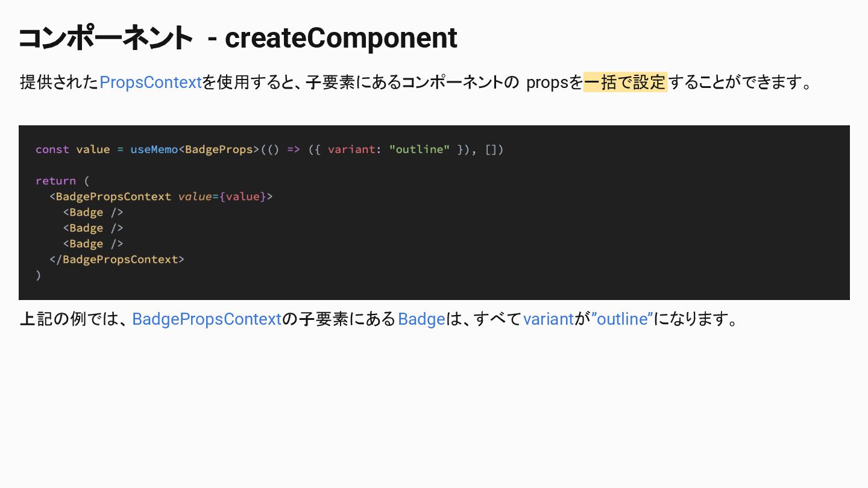Click BadgeProps type inside useMemo generics
This screenshot has width=868, height=488.
(219, 149)
